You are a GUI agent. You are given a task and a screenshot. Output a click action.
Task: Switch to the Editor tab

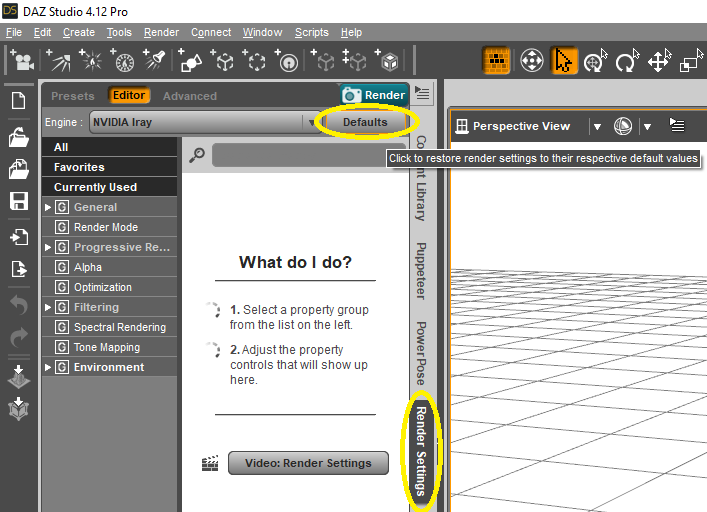(129, 95)
